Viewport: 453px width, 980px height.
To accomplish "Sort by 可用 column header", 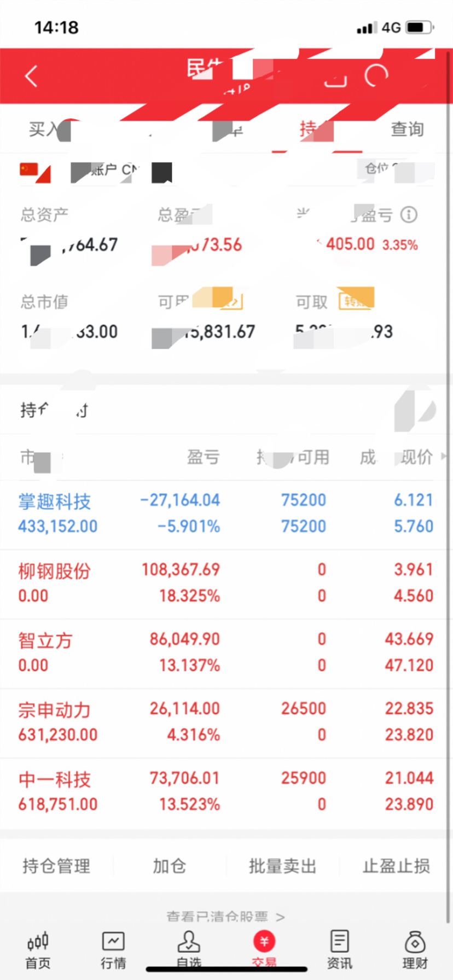I will tap(313, 457).
